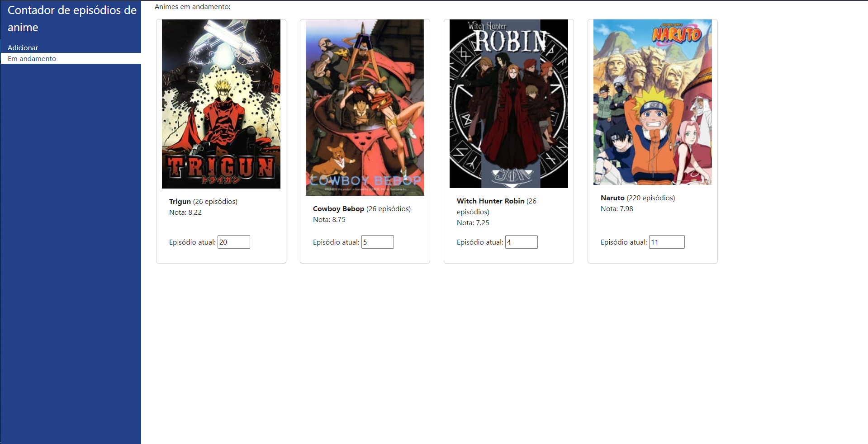Click Cowboy Bebop's Nota: 8.75 rating
The height and width of the screenshot is (444, 868).
point(329,220)
